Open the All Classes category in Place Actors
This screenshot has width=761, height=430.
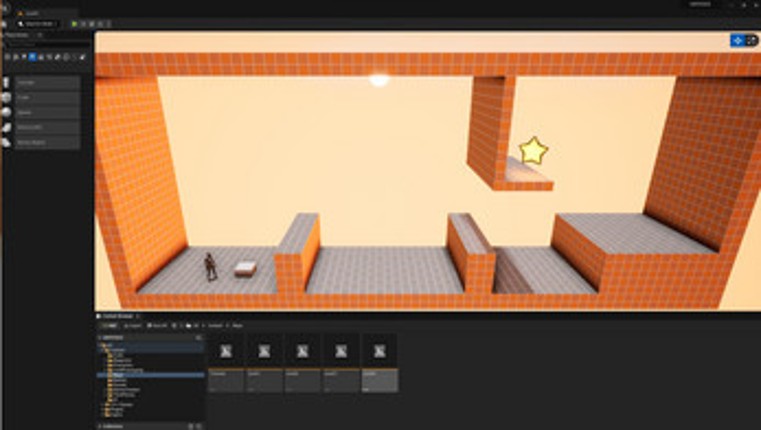pyautogui.click(x=83, y=57)
